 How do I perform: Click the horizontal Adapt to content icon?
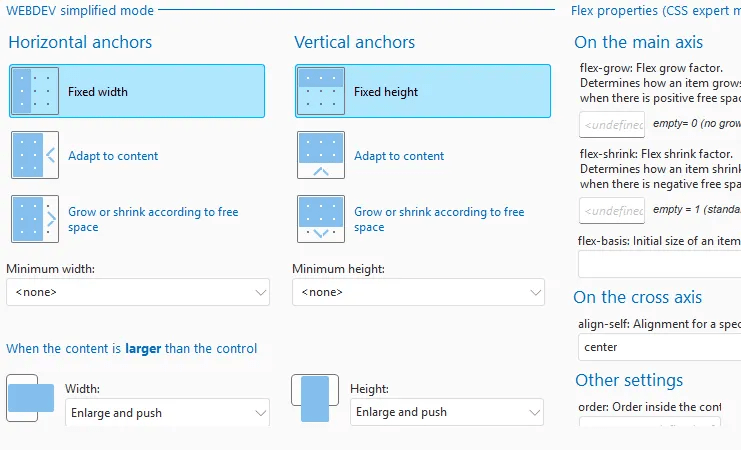[35, 155]
